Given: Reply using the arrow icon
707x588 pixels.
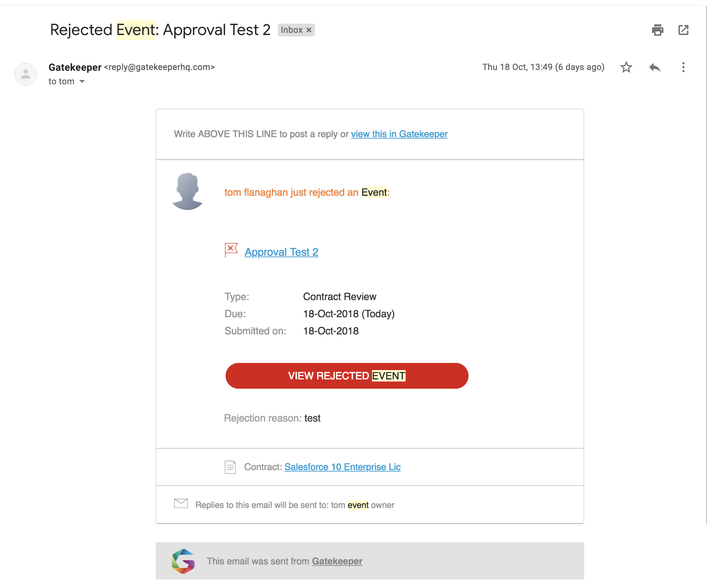Looking at the screenshot, I should click(x=655, y=67).
